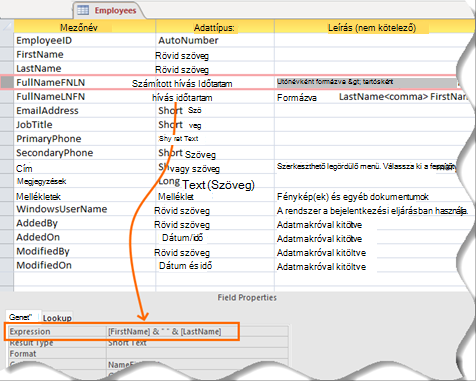Select the FullNameFNLN field name cell
The width and height of the screenshot is (476, 381).
point(85,82)
